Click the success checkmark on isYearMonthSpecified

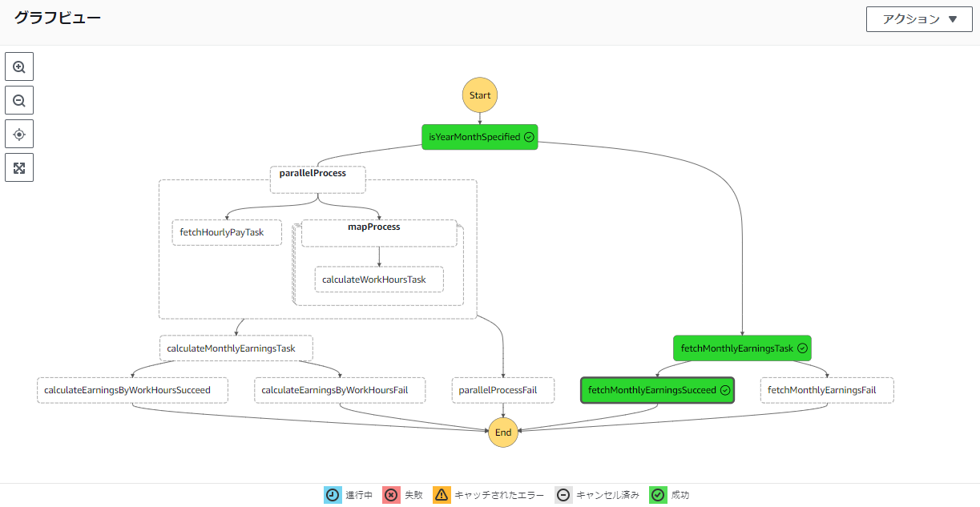[x=529, y=137]
